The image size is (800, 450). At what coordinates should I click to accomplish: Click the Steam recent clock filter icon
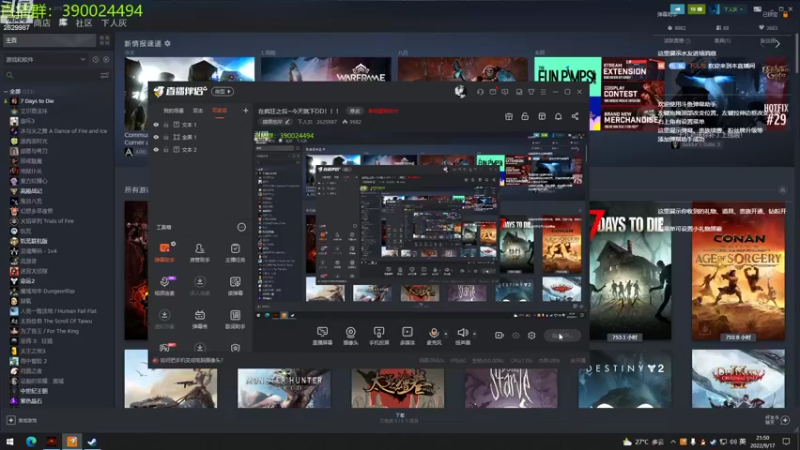click(95, 60)
